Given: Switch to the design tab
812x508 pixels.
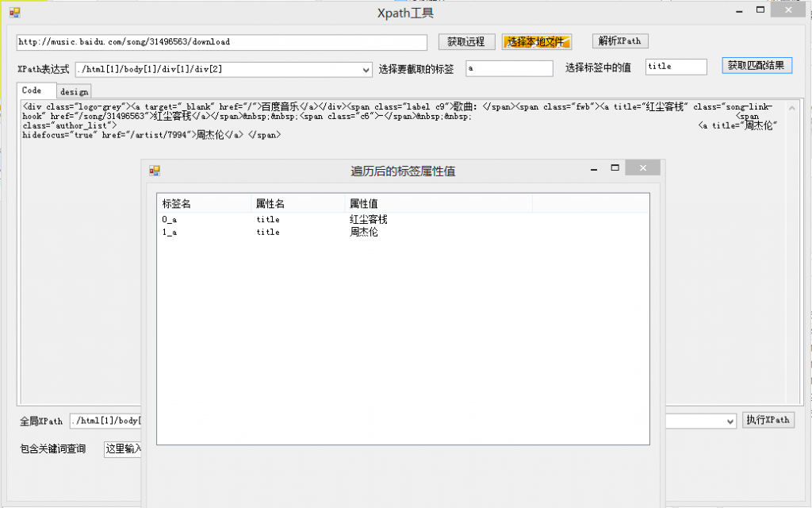Looking at the screenshot, I should pyautogui.click(x=74, y=92).
